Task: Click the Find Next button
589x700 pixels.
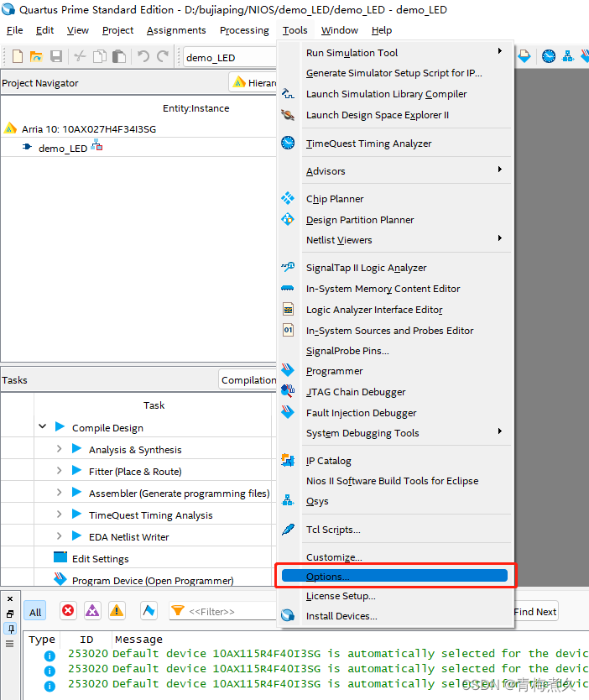Action: (x=535, y=612)
